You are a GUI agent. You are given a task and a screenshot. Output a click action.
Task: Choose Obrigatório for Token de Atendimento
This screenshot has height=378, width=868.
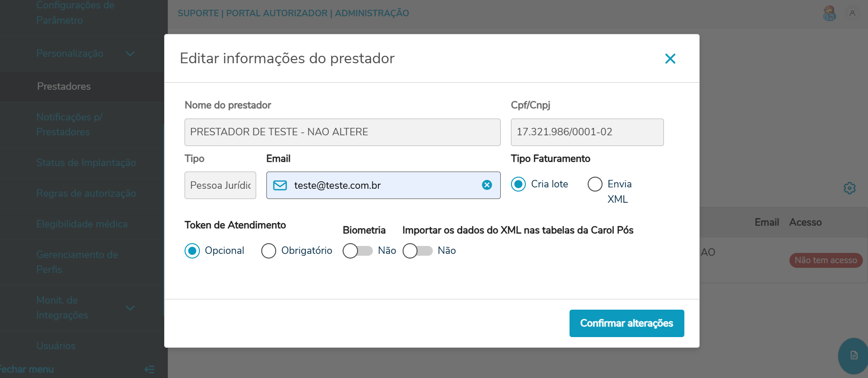point(269,251)
